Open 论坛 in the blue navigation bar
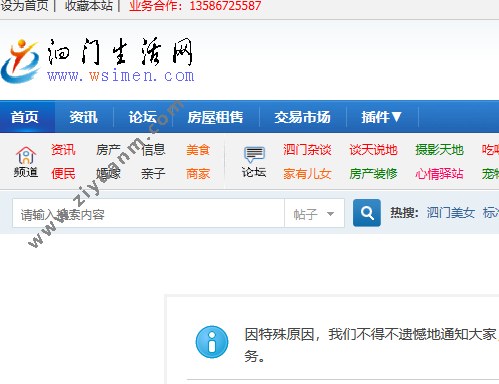499x384 pixels. (x=143, y=117)
